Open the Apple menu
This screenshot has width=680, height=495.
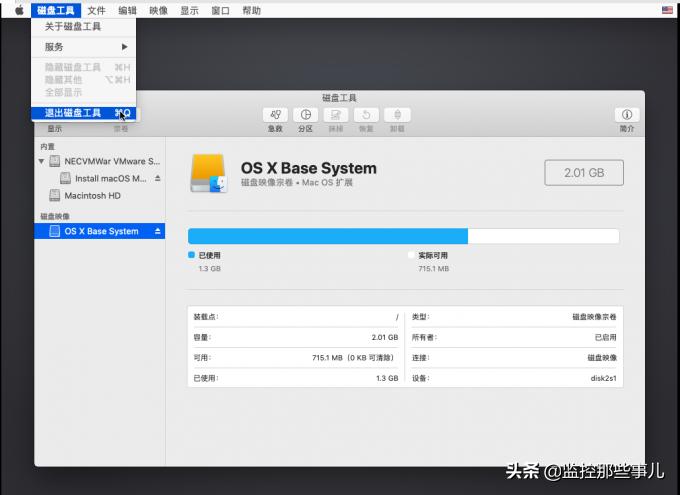point(19,10)
